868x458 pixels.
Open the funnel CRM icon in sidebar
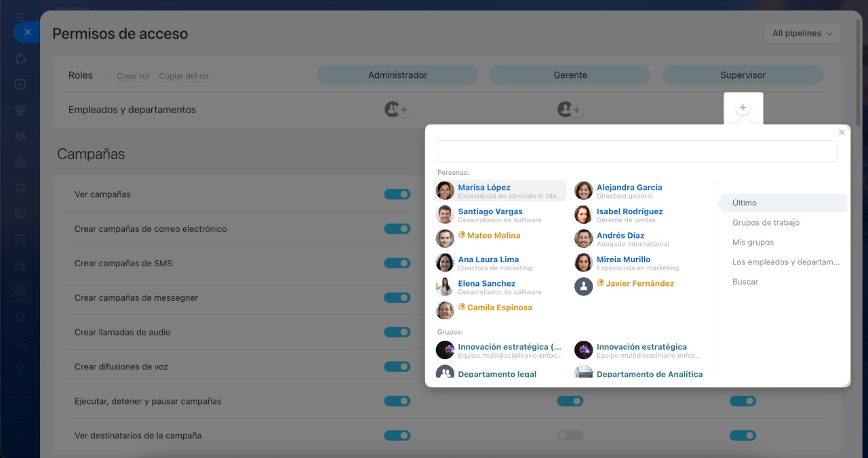tap(20, 110)
